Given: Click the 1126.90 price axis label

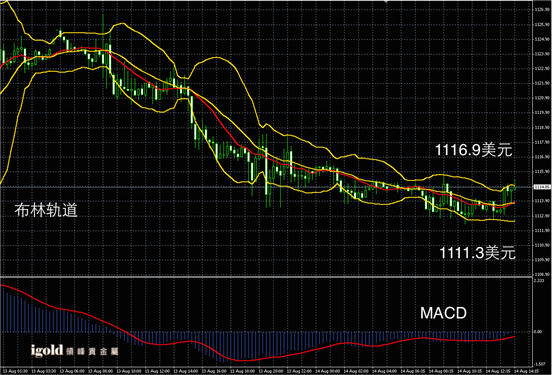Looking at the screenshot, I should tap(542, 10).
